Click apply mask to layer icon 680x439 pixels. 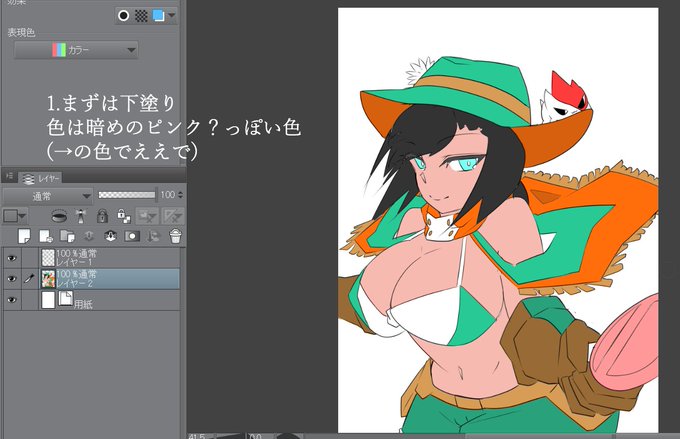tap(153, 236)
